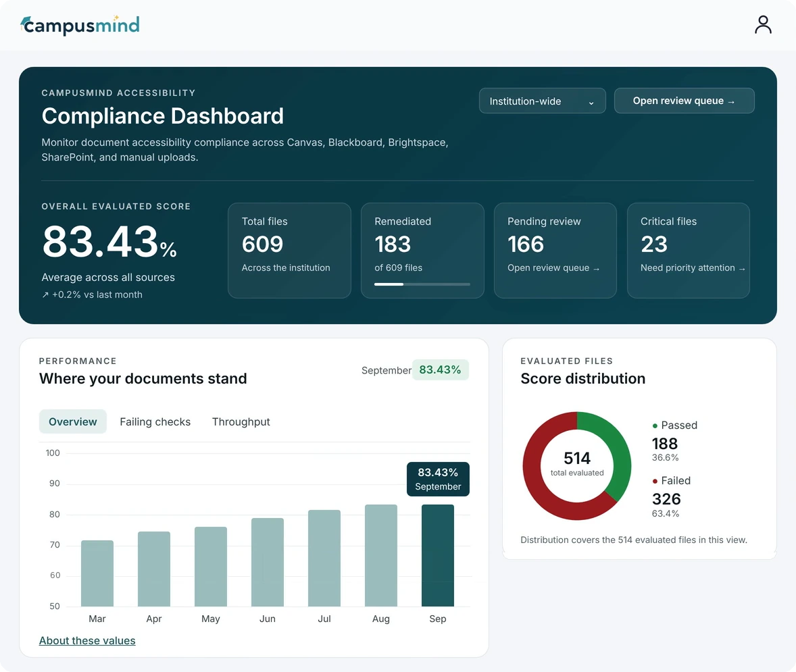Select the Remediated card
This screenshot has height=672, width=796.
click(422, 250)
